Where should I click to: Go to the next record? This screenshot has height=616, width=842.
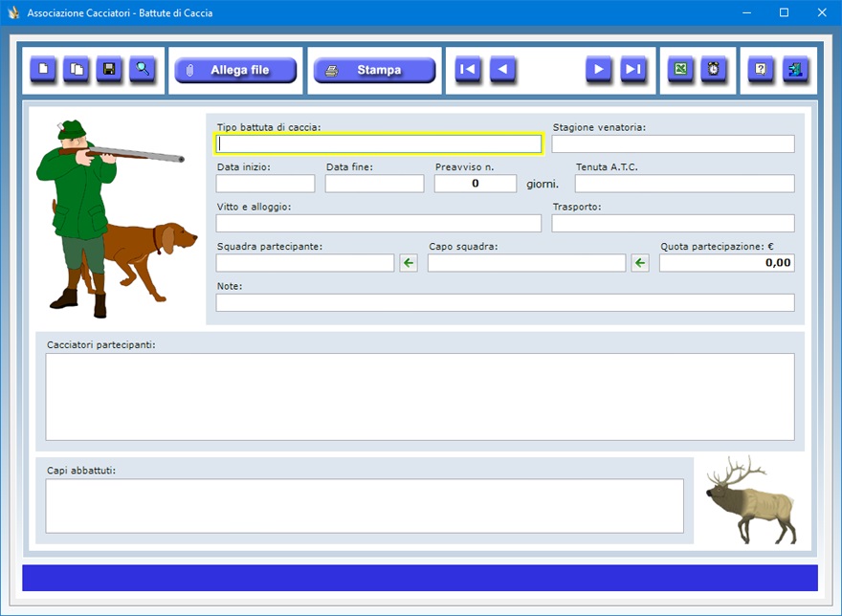coord(598,69)
